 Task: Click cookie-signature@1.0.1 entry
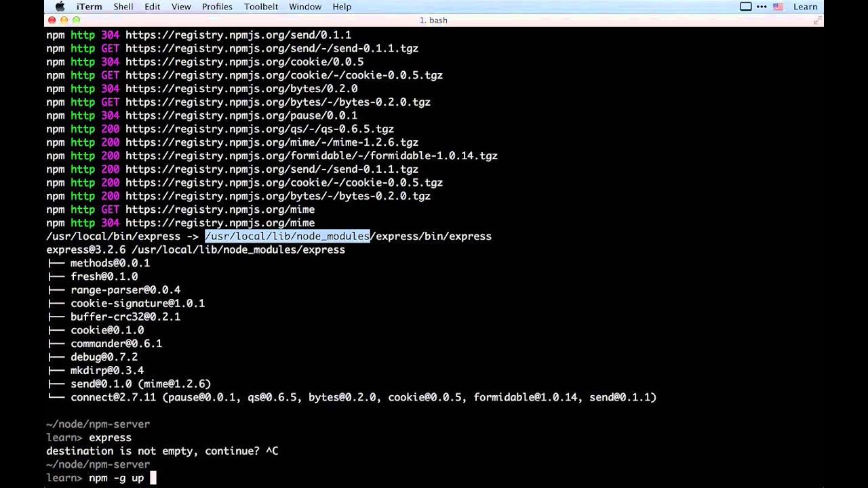(x=138, y=304)
